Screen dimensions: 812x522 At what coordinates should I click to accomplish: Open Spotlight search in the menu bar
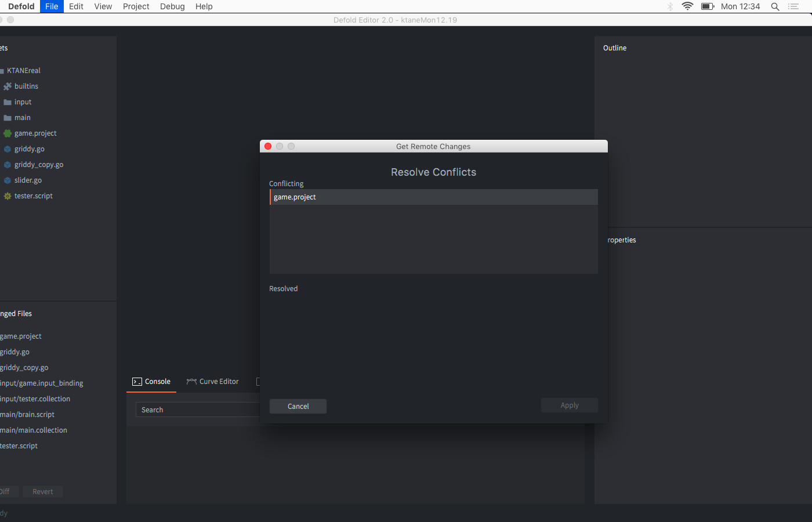775,6
